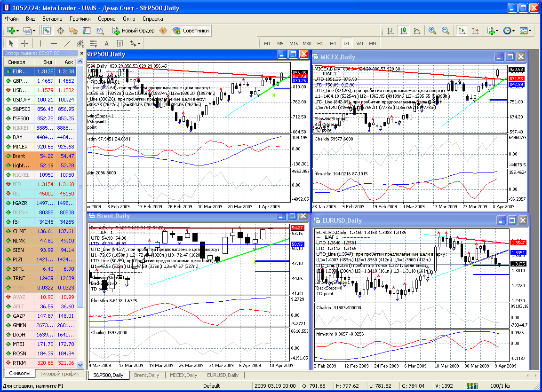Switch to the W1 weekly timeframe
Viewport: 542px width, 392px height.
pyautogui.click(x=360, y=44)
